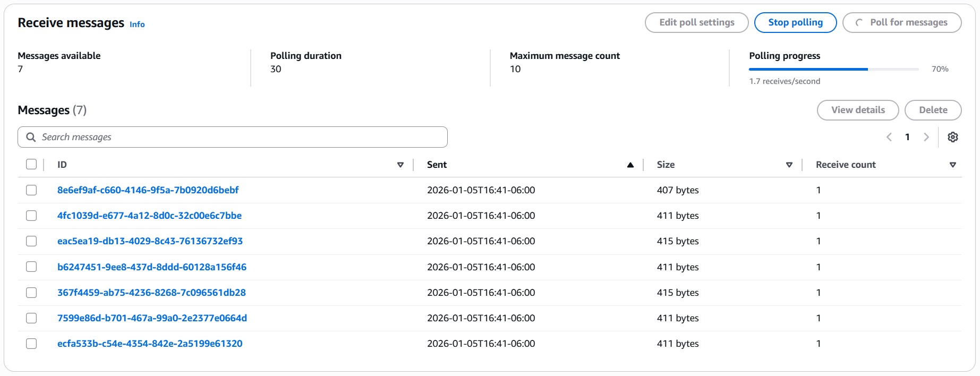Check the box for message b6247451
The height and width of the screenshot is (376, 980).
click(31, 267)
